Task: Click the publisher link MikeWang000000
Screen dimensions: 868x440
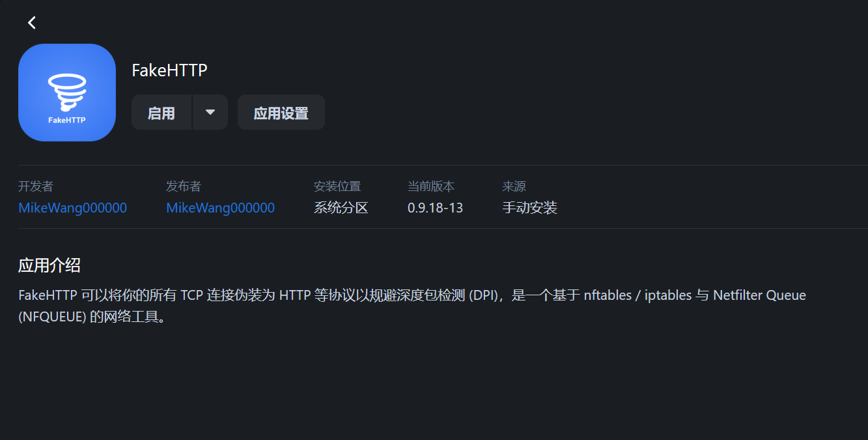Action: point(220,207)
